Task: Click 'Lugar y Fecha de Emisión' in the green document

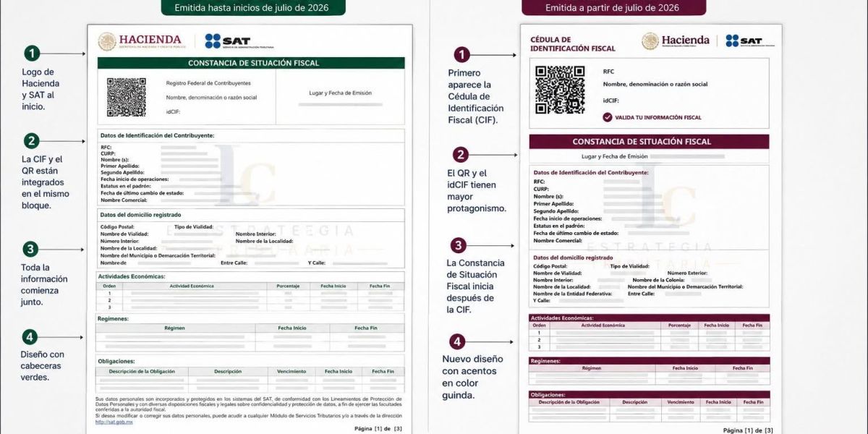Action: click(x=340, y=93)
